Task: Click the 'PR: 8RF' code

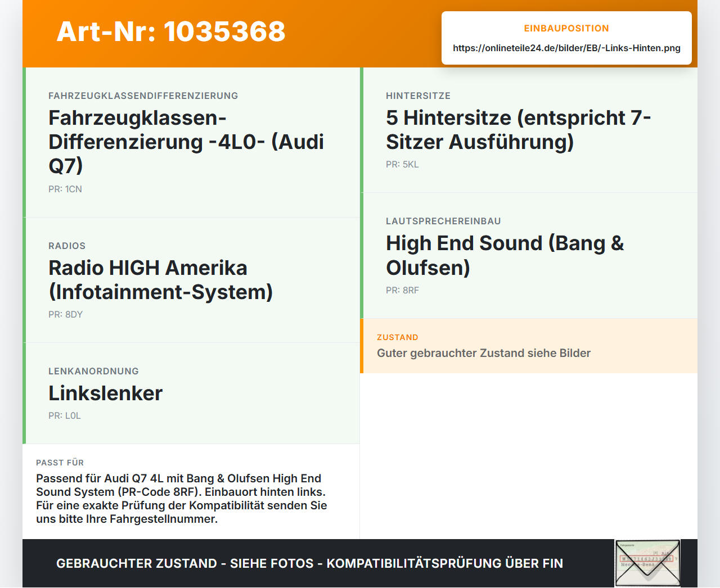Action: [402, 290]
